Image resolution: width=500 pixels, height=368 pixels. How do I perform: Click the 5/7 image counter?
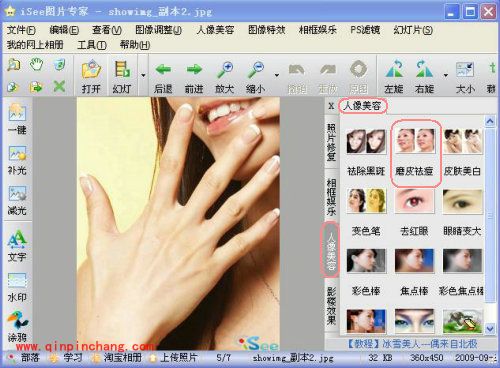coord(223,358)
